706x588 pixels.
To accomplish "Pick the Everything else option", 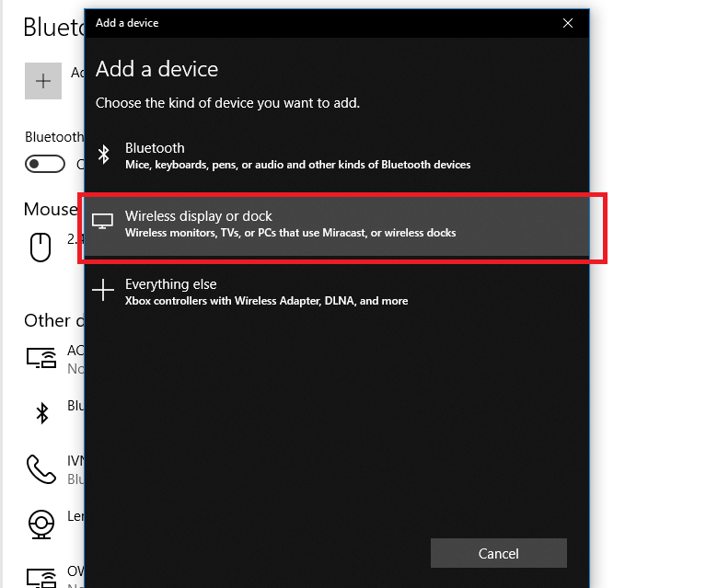I will tap(337, 292).
